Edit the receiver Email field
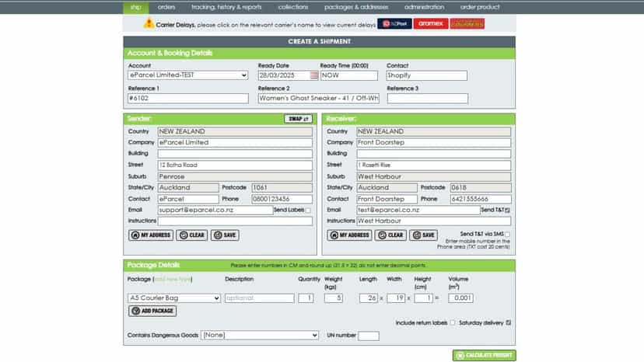 tap(418, 210)
